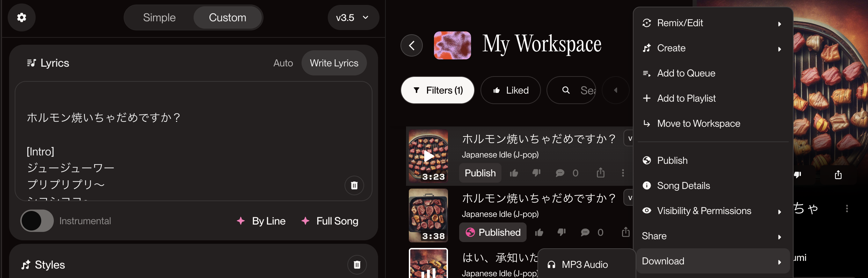
Task: Generate lyrics with Full Song button
Action: click(x=330, y=221)
